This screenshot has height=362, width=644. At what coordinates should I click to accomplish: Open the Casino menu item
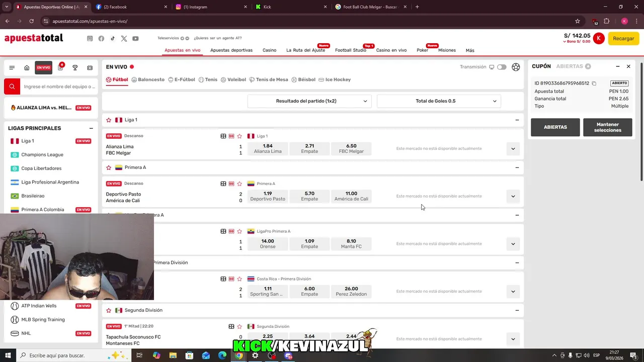pyautogui.click(x=269, y=50)
